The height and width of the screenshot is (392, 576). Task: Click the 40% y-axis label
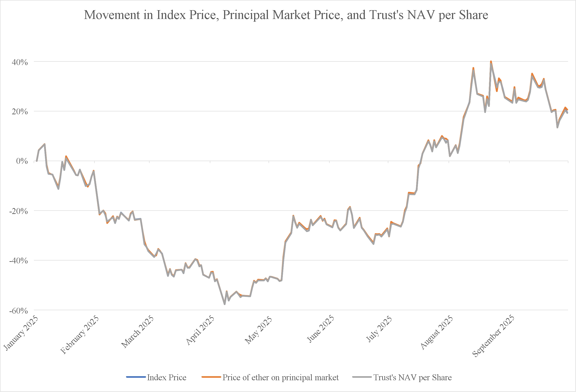(x=20, y=62)
